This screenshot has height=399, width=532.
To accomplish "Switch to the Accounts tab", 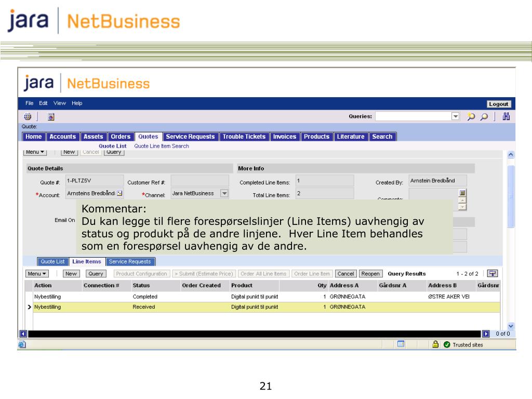I will 63,137.
